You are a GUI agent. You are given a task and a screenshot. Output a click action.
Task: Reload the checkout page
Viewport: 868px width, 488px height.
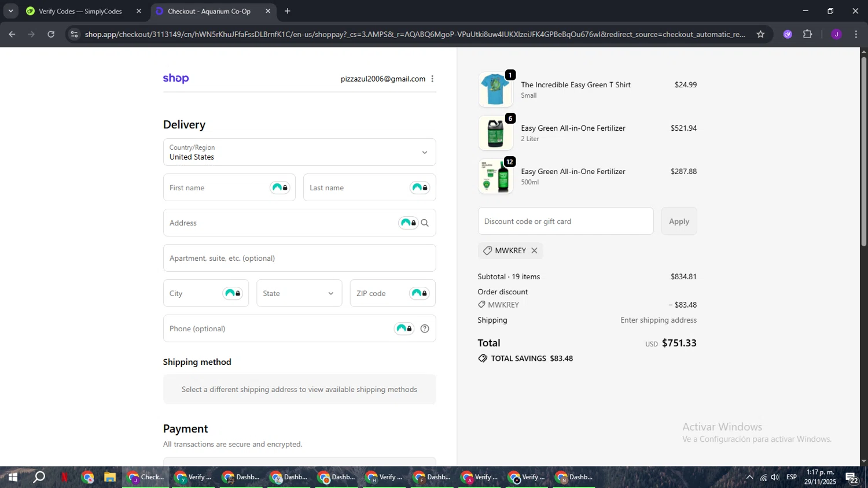click(x=51, y=34)
